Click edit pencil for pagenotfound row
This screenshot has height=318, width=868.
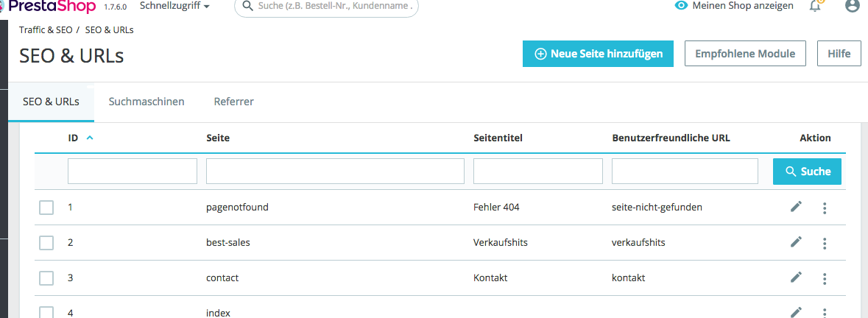[x=796, y=207]
